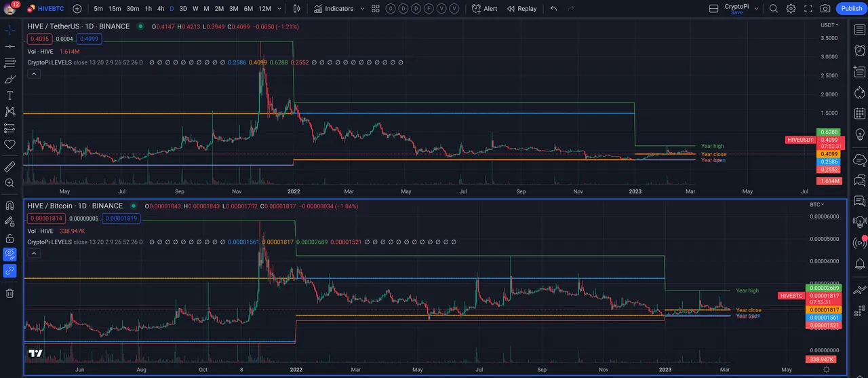Viewport: 868px width, 378px height.
Task: Select the crosshair cursor tool
Action: (9, 30)
